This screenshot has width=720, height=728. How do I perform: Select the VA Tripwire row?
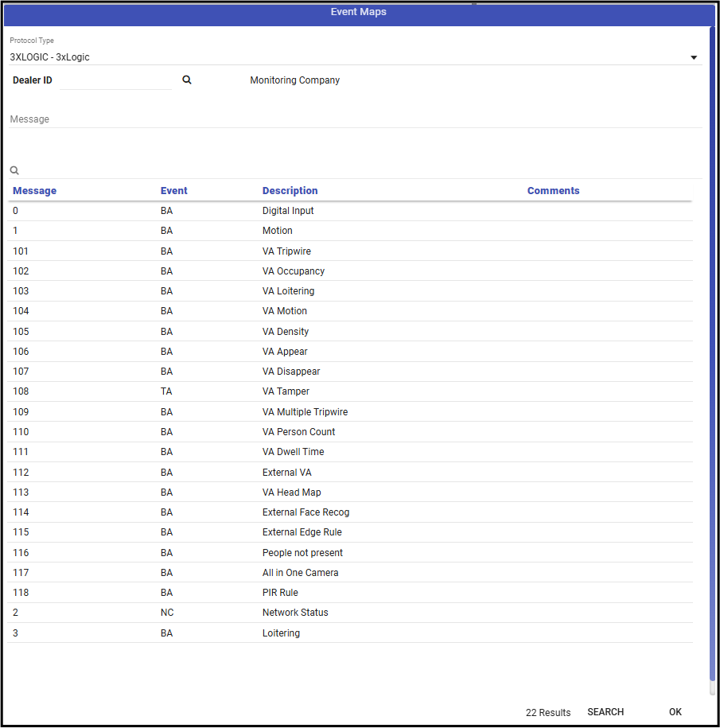(350, 251)
